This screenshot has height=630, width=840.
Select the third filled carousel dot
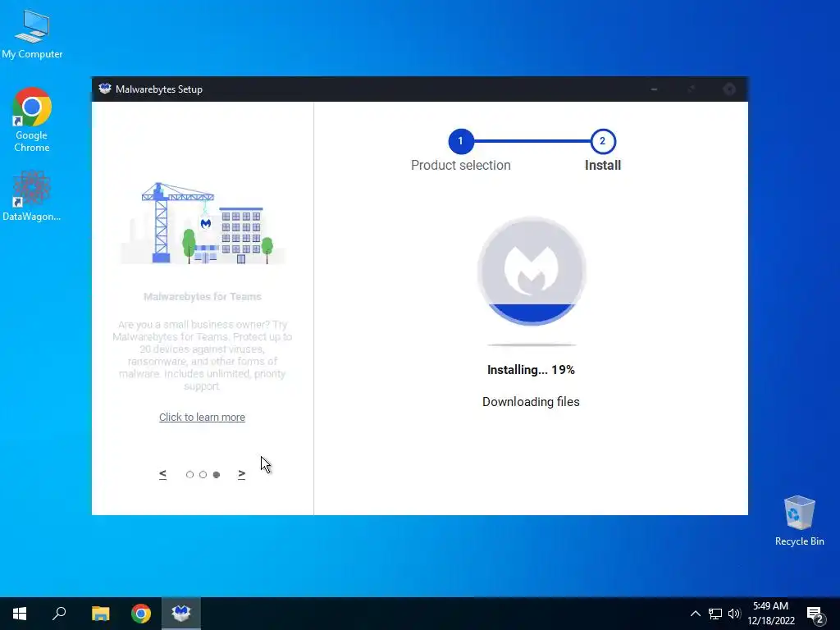217,475
